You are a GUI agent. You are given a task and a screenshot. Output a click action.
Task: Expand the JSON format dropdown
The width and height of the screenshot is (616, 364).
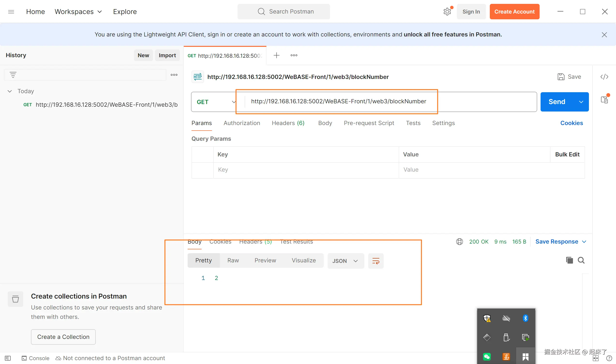coord(345,261)
